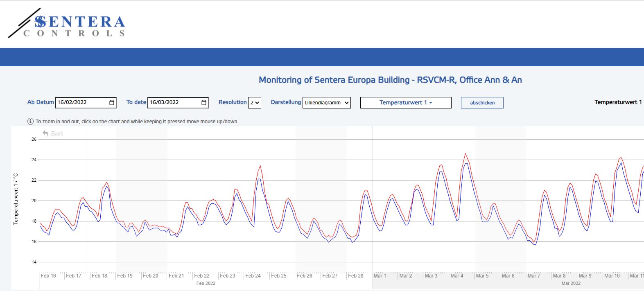Click the Mar 8 axis label
This screenshot has height=291, width=644.
559,276
